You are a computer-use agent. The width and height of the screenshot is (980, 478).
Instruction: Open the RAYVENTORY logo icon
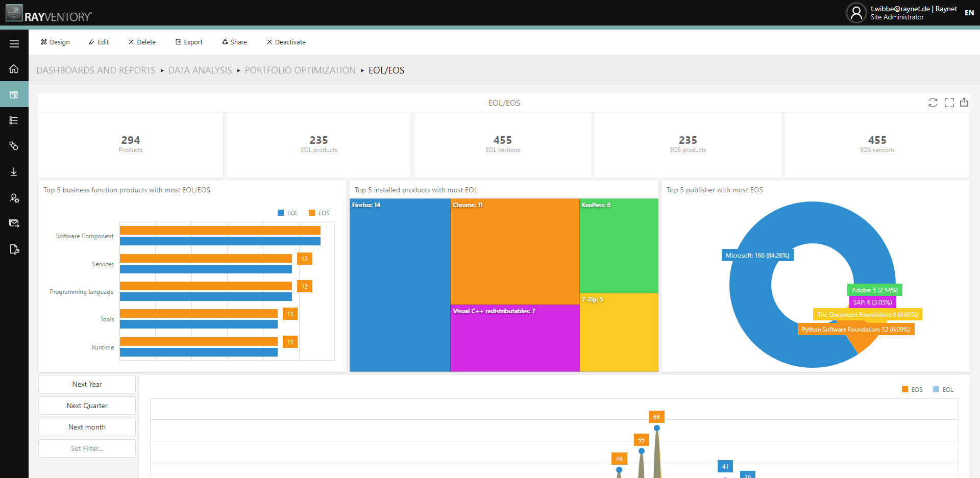(x=14, y=12)
